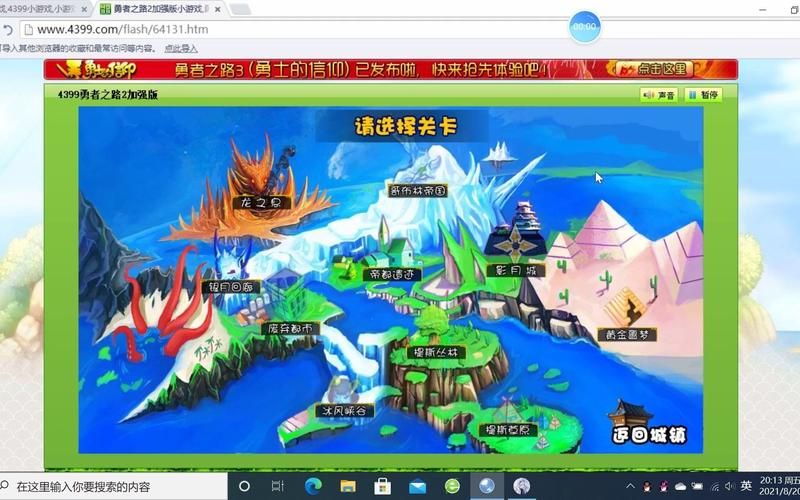The width and height of the screenshot is (800, 500).
Task: Choose the 影月城 stage label
Action: click(516, 270)
